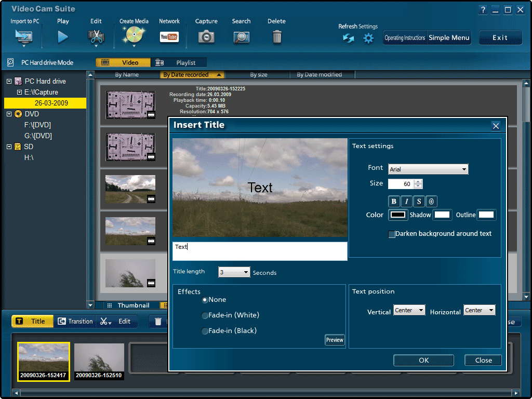Open the black text Color swatch
Image resolution: width=532 pixels, height=399 pixels.
398,215
